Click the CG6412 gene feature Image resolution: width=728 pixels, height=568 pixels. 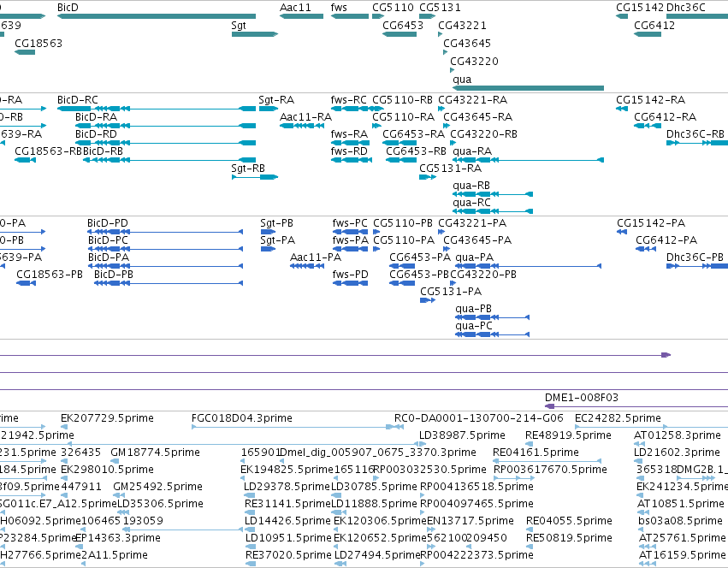[648, 34]
